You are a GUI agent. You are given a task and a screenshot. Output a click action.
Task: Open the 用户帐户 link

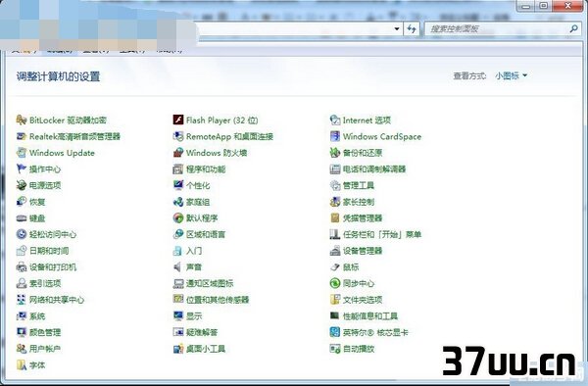point(45,349)
